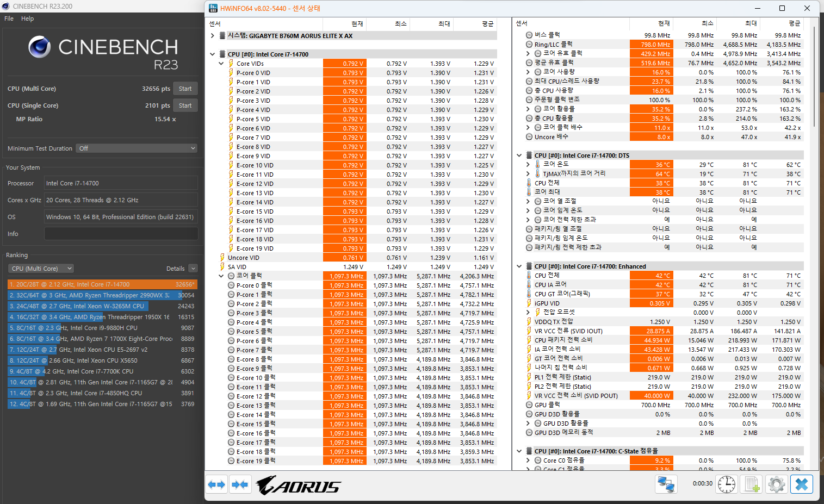Start the CPU (Single Core) benchmark

tap(185, 105)
